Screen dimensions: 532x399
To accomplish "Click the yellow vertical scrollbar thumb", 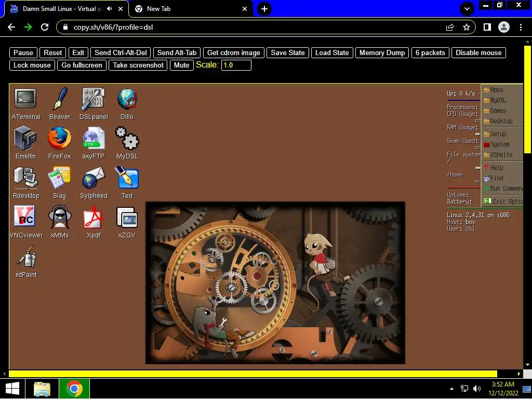I will 527,99.
